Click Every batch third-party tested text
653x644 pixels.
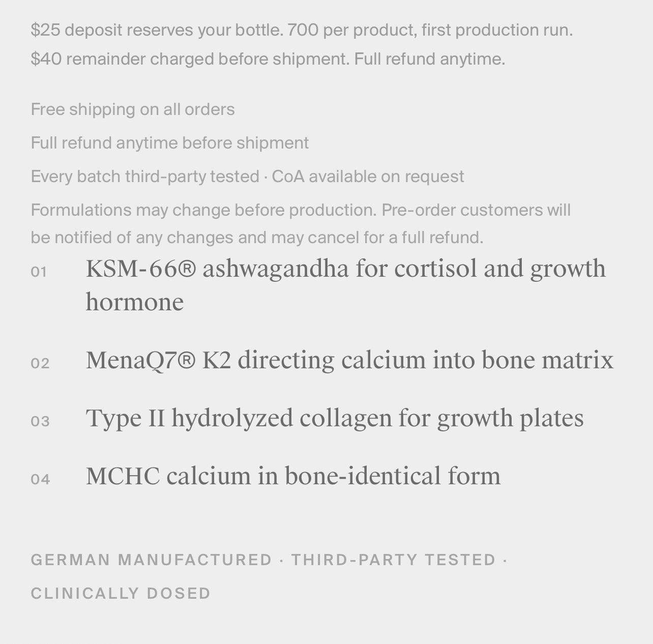click(145, 177)
